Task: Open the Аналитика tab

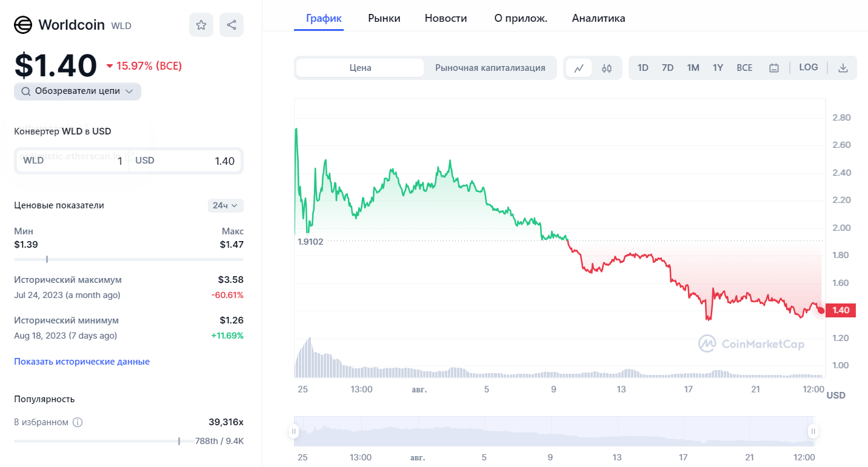Action: (x=599, y=18)
